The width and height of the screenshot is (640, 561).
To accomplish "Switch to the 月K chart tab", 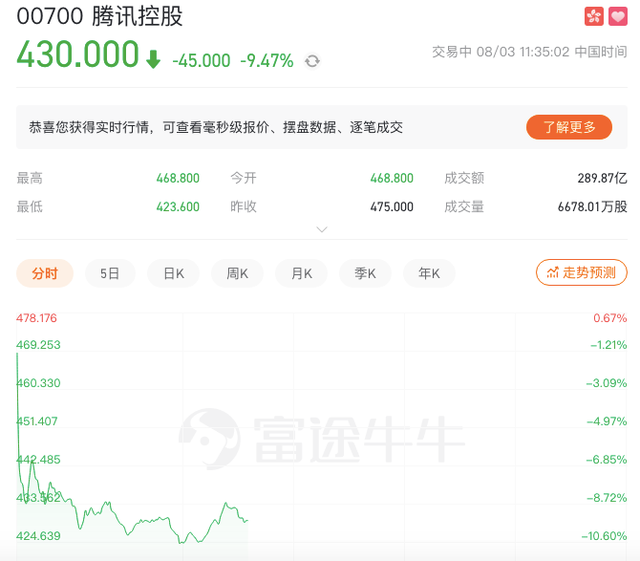I will click(x=301, y=273).
